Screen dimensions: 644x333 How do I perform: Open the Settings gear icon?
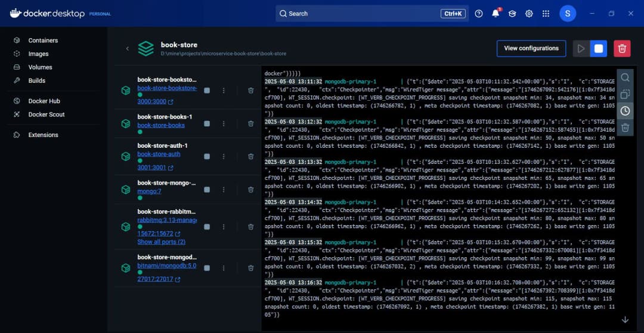point(529,14)
